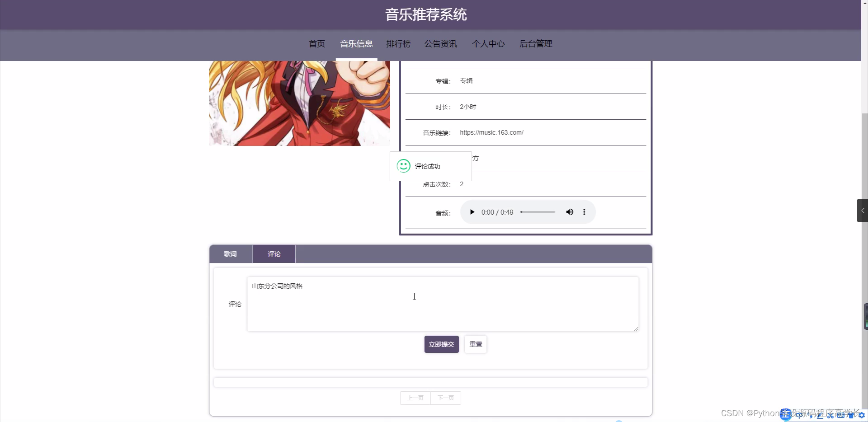The width and height of the screenshot is (868, 422).
Task: Open audio player more options menu
Action: point(584,212)
